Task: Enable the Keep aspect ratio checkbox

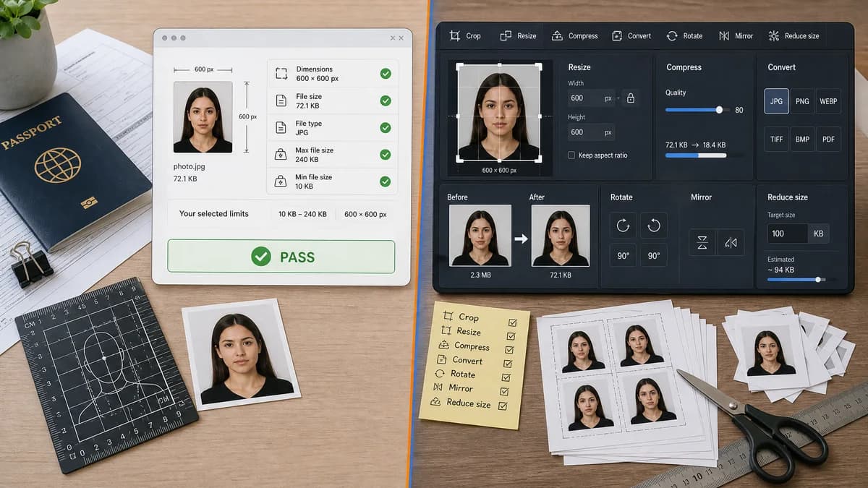Action: 571,155
